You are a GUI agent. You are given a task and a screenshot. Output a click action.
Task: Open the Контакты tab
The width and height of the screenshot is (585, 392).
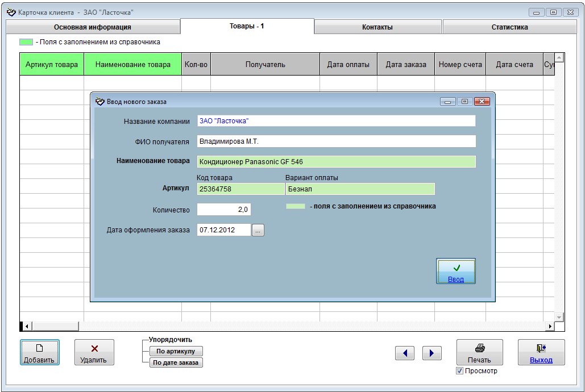coord(377,27)
